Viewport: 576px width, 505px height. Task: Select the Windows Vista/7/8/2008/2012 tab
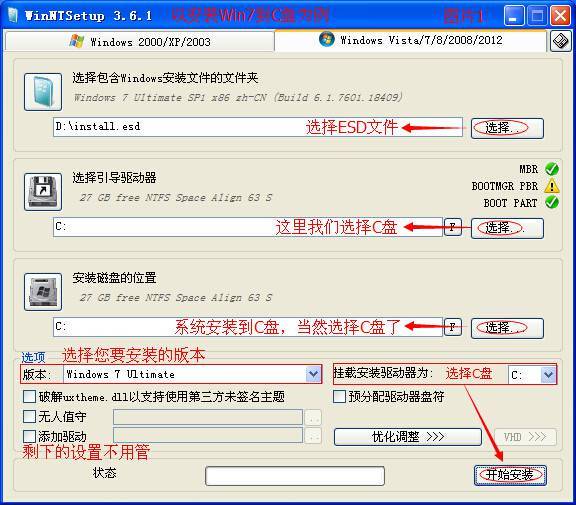tap(410, 40)
